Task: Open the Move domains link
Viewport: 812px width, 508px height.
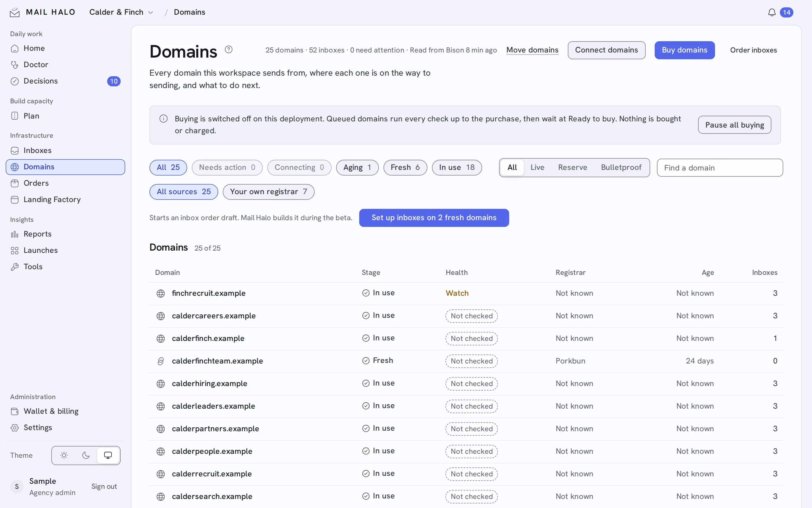Action: pyautogui.click(x=532, y=50)
